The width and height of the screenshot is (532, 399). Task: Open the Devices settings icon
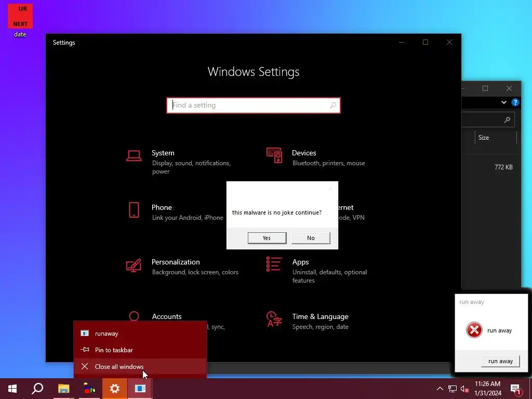pos(274,155)
